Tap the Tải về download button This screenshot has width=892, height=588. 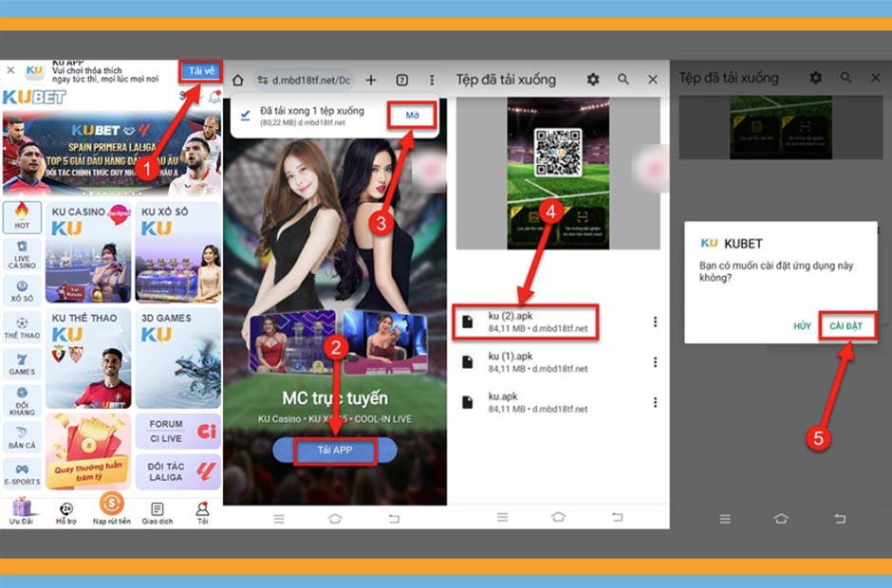click(x=201, y=71)
